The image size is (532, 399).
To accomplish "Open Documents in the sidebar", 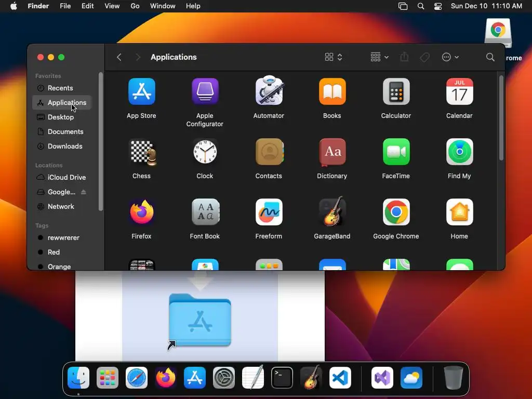I will [x=62, y=131].
